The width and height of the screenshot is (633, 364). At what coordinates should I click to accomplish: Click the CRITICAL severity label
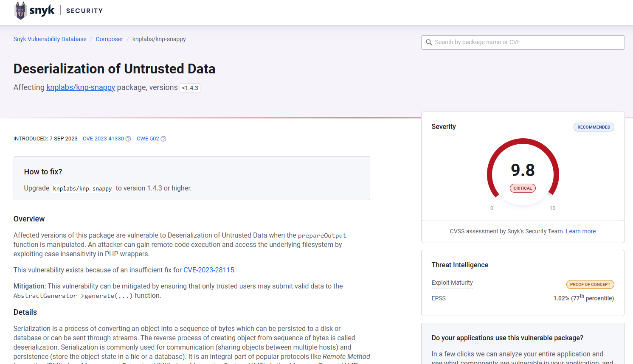click(523, 188)
